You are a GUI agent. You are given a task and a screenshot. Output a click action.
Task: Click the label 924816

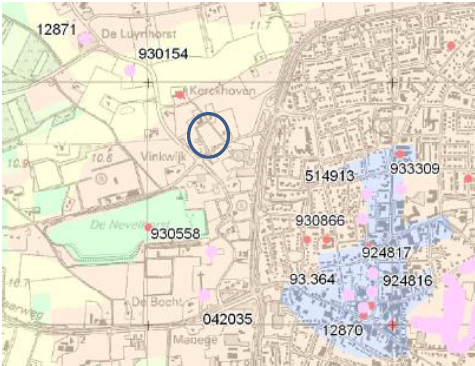[408, 281]
